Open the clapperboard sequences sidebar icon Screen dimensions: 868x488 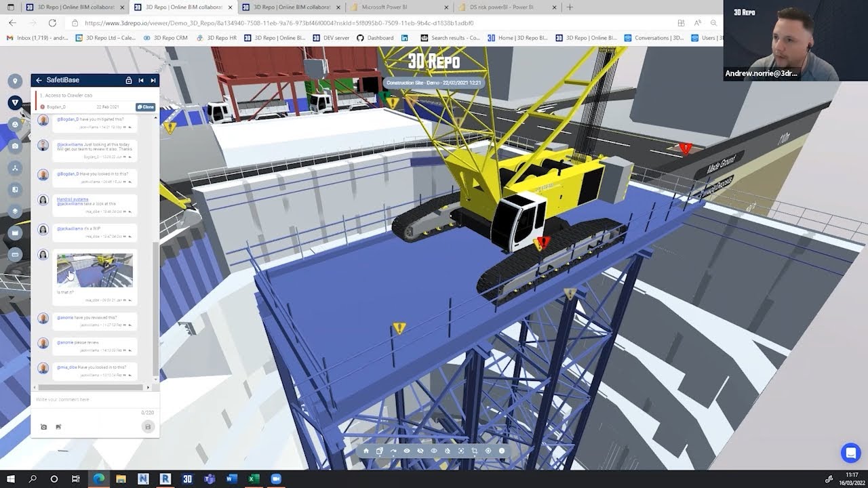coord(15,232)
